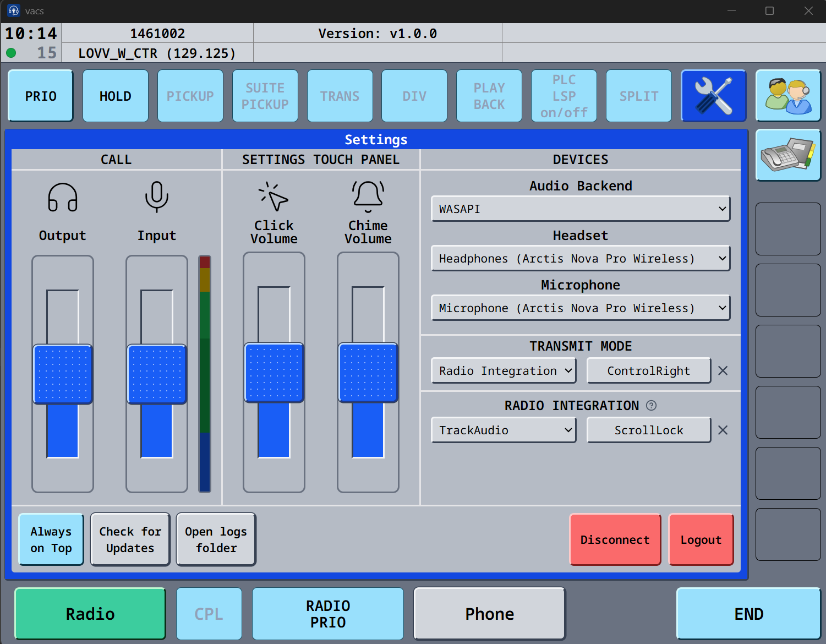Image resolution: width=826 pixels, height=644 pixels.
Task: Remove the ScrollLock radio integration key
Action: (723, 430)
